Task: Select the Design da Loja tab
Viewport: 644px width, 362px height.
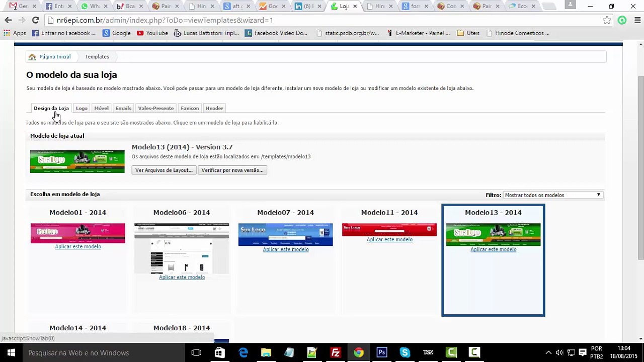Action: (x=51, y=108)
